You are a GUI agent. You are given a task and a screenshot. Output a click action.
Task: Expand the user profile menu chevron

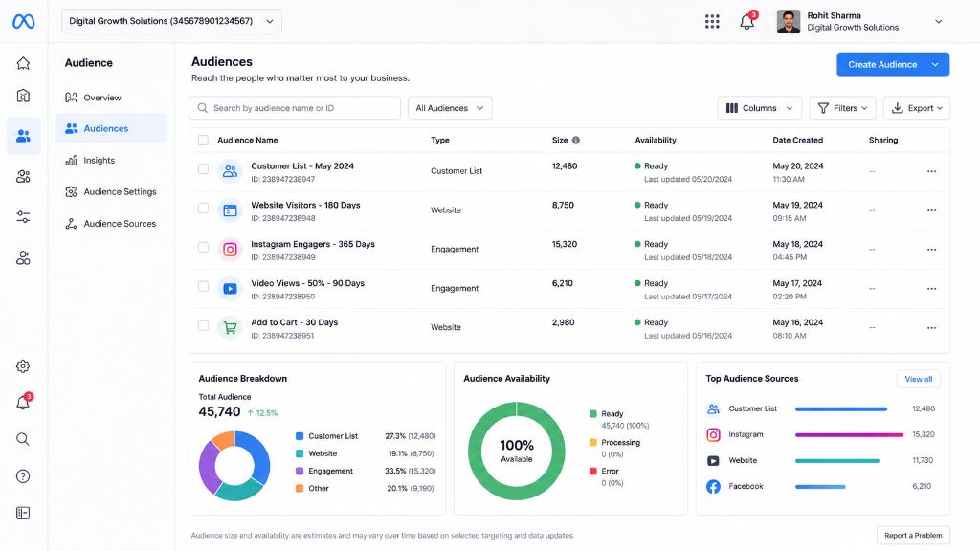[x=938, y=21]
